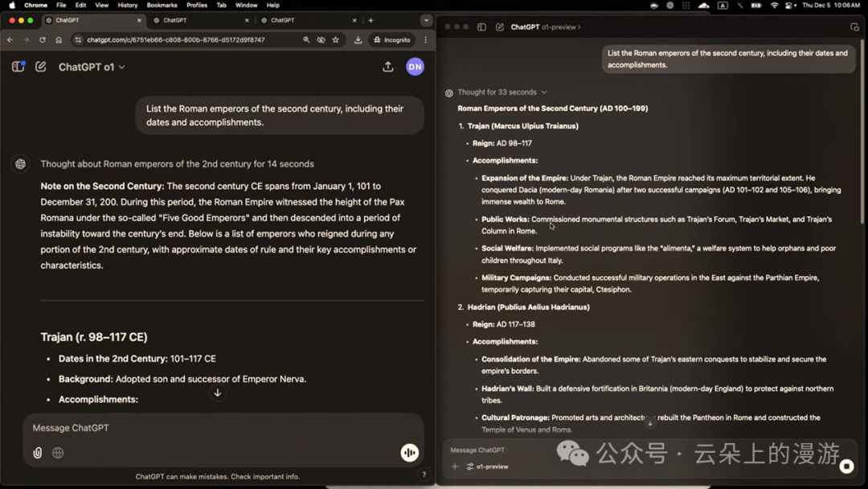The width and height of the screenshot is (868, 489).
Task: Click the scroll-to-bottom arrow in browser chat
Action: [217, 392]
